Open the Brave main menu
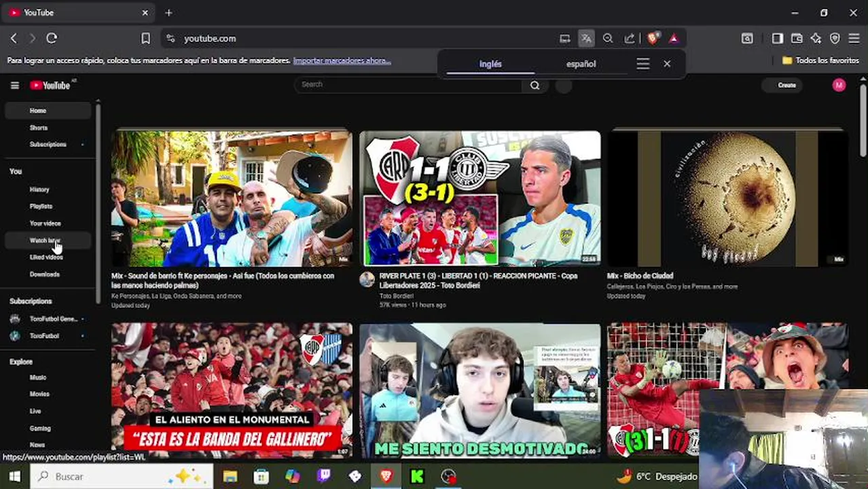Screen dimensions: 868x489 pos(854,39)
